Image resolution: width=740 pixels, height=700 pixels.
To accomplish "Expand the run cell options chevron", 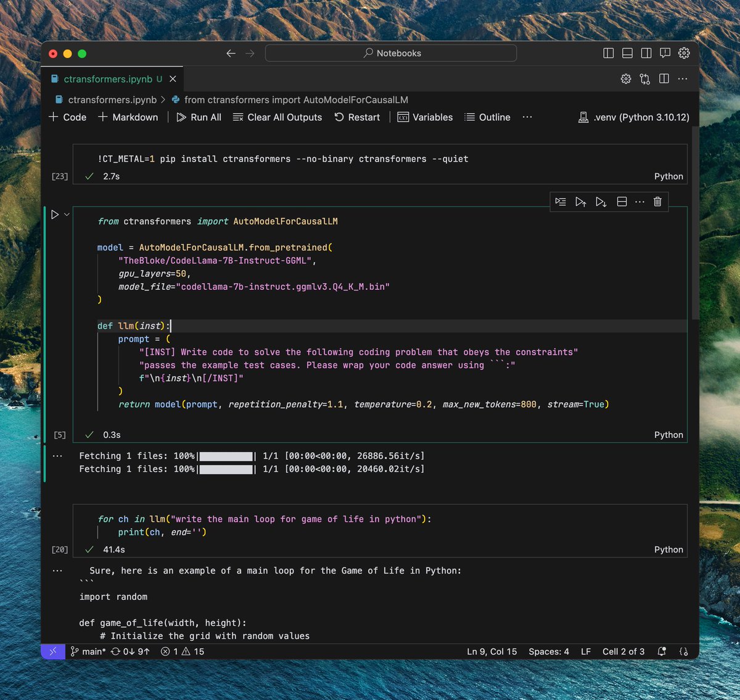I will [x=67, y=215].
